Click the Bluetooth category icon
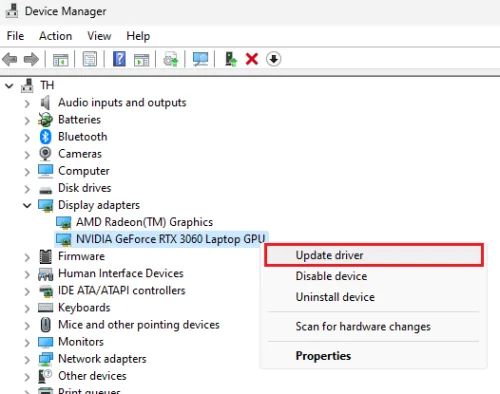The height and width of the screenshot is (394, 500). pyautogui.click(x=45, y=137)
